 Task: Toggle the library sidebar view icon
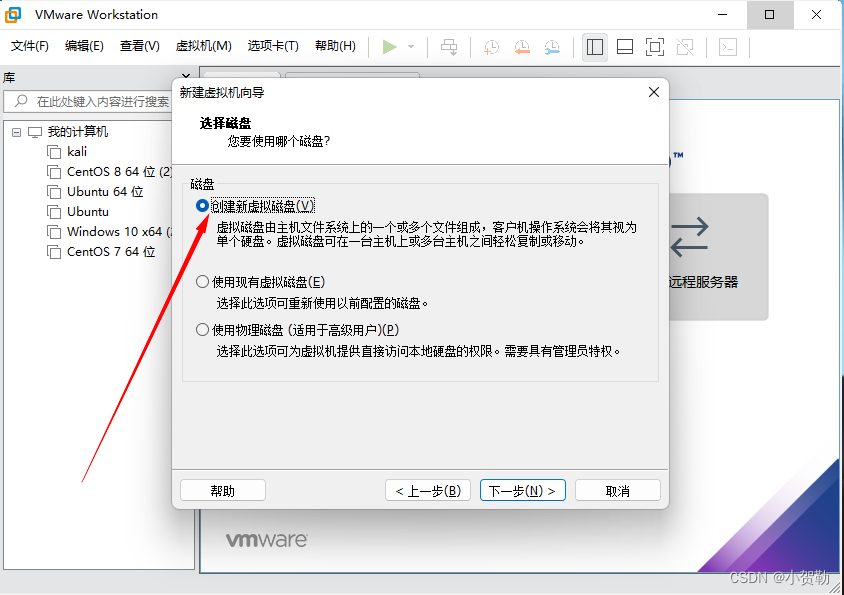[595, 47]
